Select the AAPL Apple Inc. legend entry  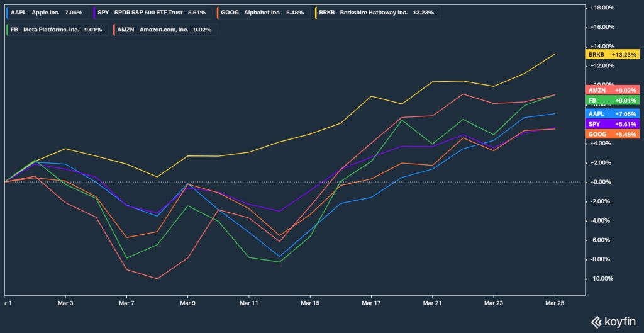pos(48,13)
